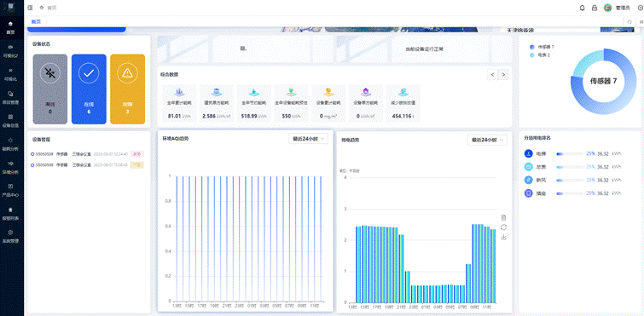This screenshot has height=316, width=644.
Task: Click the 09时 bar in 用电趋势 chart
Action: click(x=475, y=263)
